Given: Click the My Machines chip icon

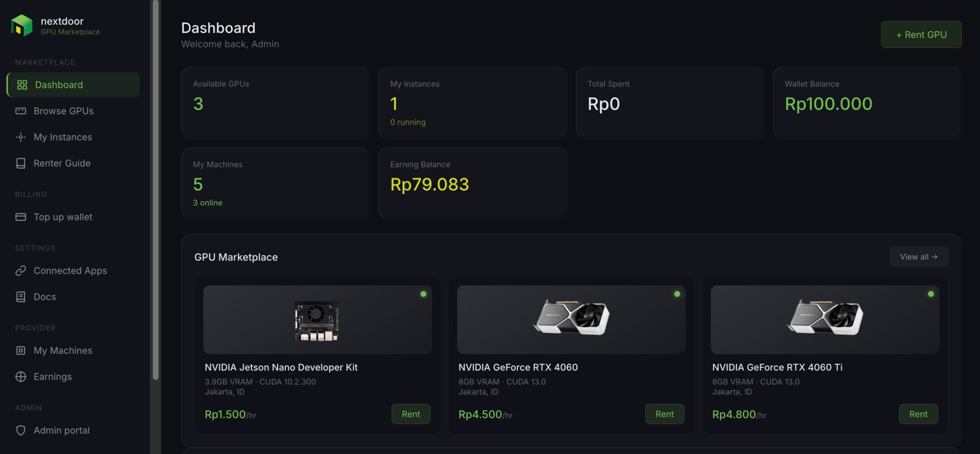Looking at the screenshot, I should 21,351.
